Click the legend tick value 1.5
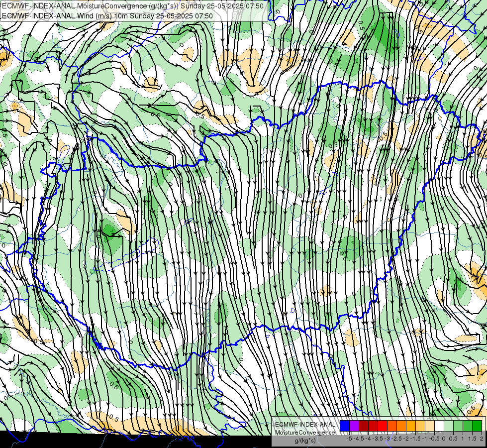The width and height of the screenshot is (487, 448). point(472,439)
